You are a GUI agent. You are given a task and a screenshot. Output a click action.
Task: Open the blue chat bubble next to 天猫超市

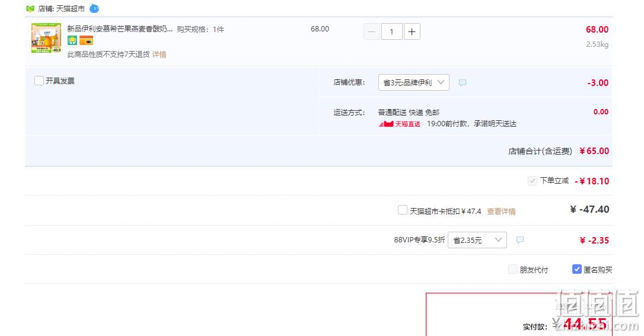click(94, 8)
